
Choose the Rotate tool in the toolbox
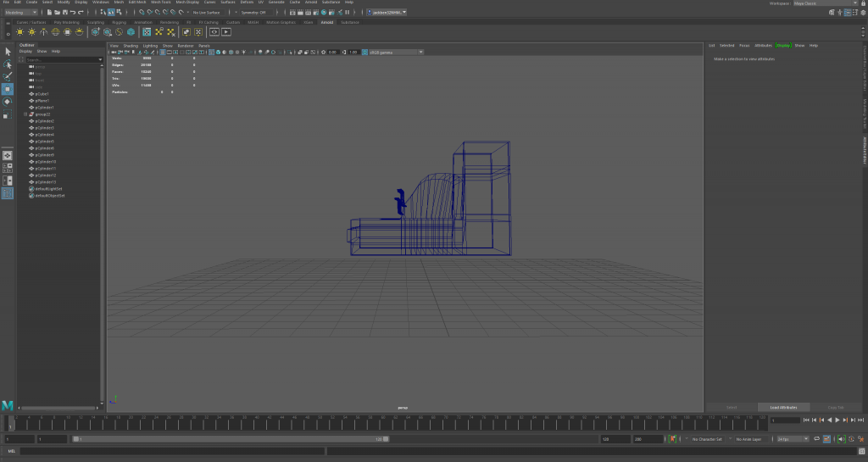[8, 102]
